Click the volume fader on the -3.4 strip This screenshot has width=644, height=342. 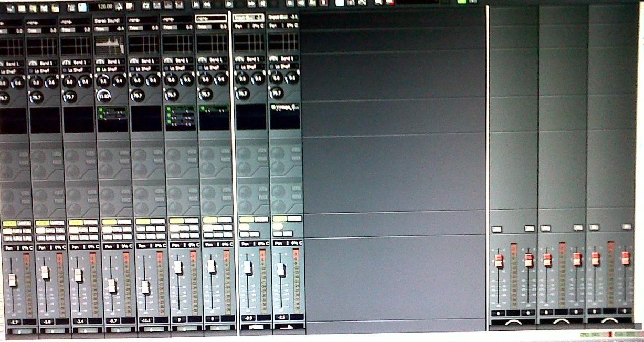78,275
